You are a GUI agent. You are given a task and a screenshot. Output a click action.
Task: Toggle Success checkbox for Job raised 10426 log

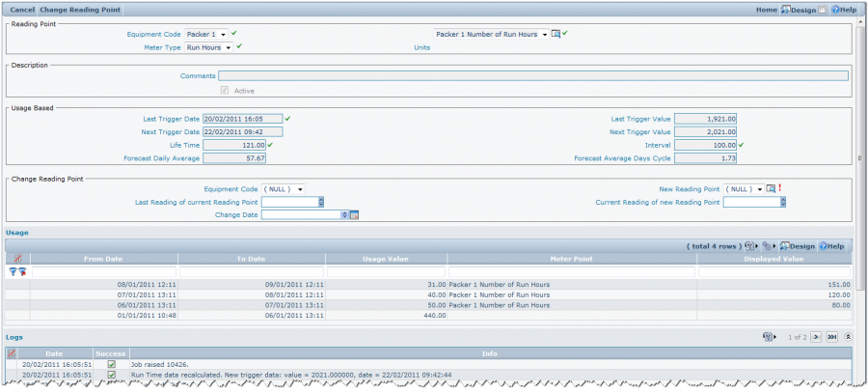(x=112, y=364)
